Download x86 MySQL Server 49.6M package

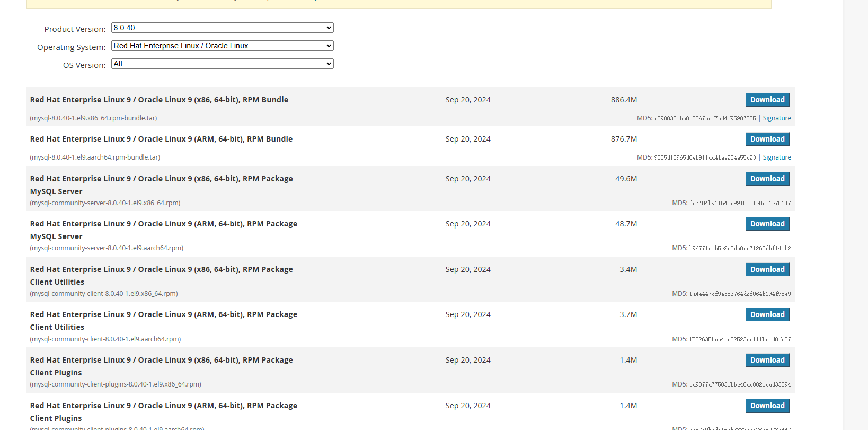tap(767, 179)
